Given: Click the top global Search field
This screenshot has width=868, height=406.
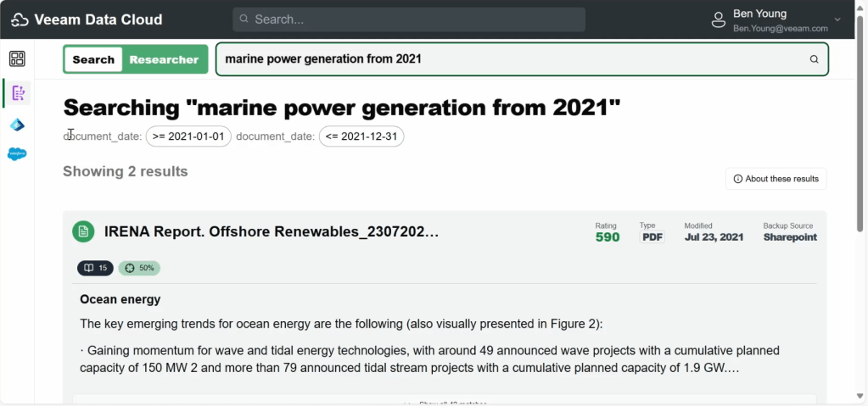Looking at the screenshot, I should coord(409,19).
